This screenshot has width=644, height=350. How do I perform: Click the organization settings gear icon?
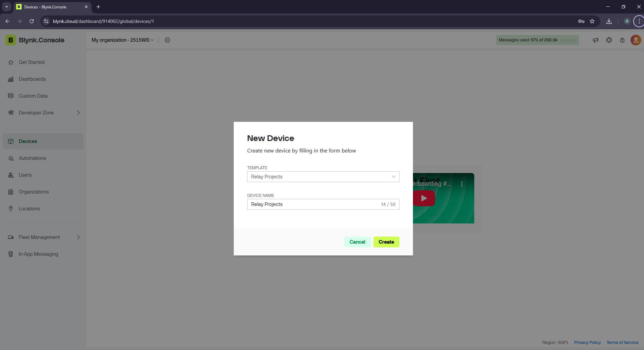coord(167,40)
